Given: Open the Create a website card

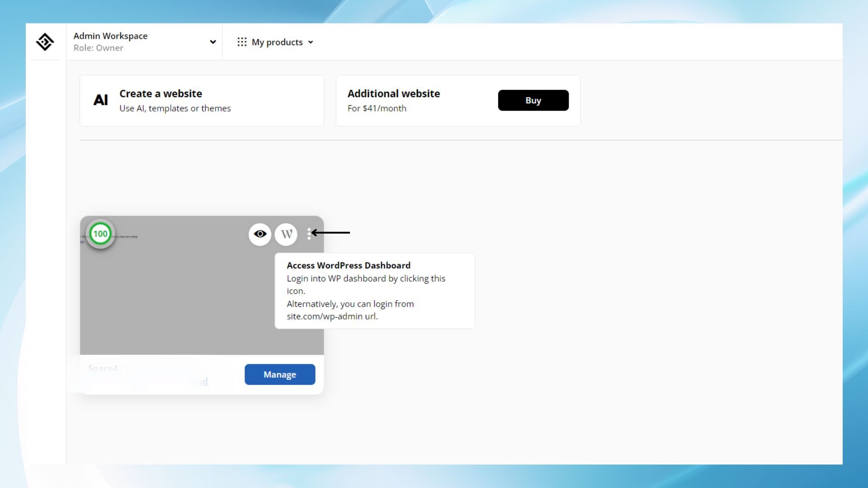Looking at the screenshot, I should click(202, 100).
